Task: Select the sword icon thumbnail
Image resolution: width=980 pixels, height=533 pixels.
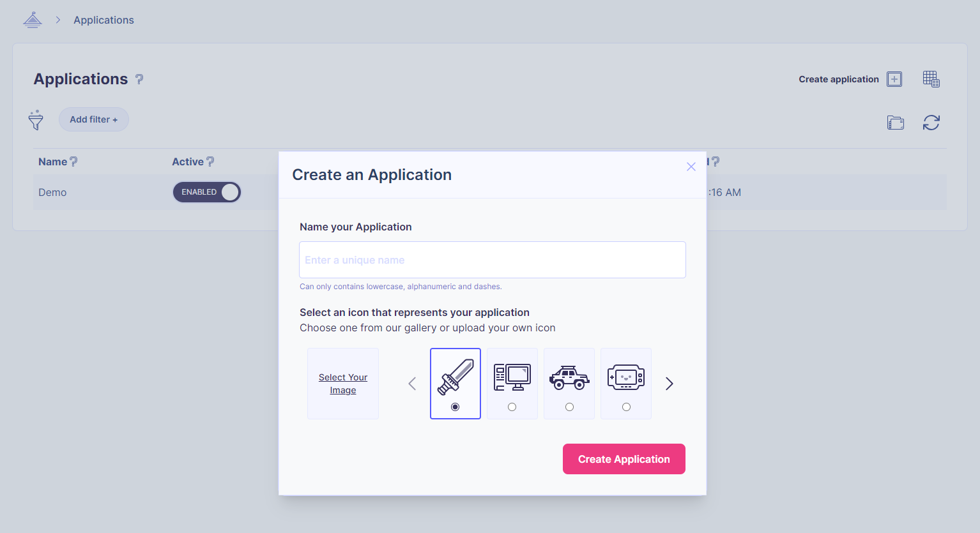Action: coord(456,377)
